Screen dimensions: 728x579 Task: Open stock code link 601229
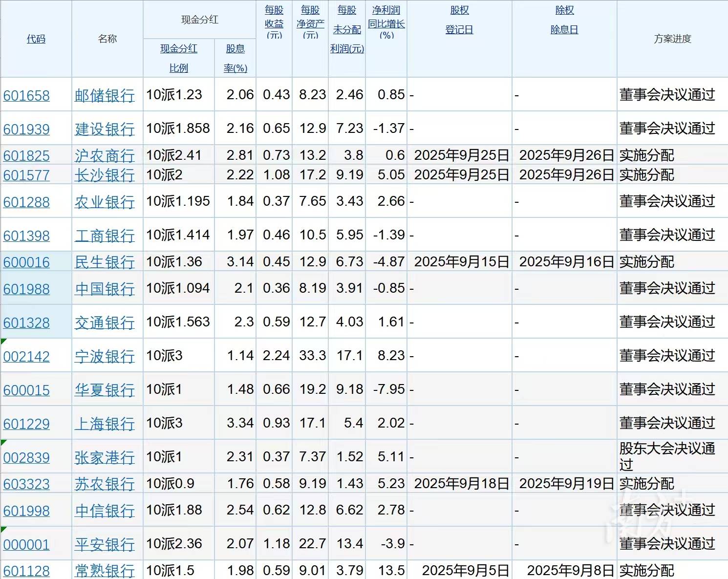26,424
